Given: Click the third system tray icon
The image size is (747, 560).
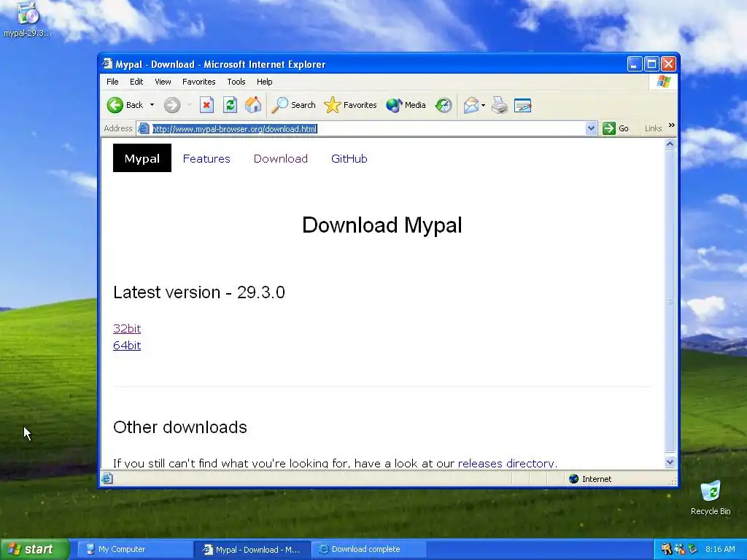Looking at the screenshot, I should (x=693, y=549).
